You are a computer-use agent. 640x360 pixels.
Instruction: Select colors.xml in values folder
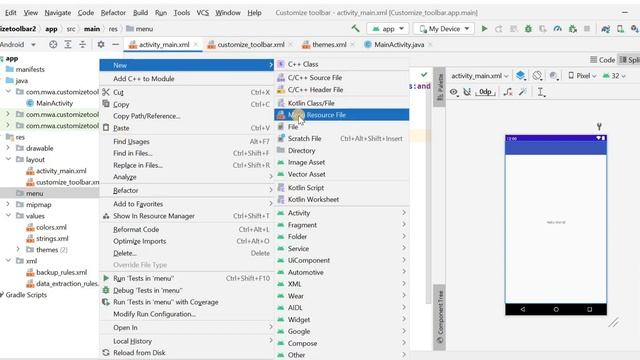pyautogui.click(x=51, y=227)
